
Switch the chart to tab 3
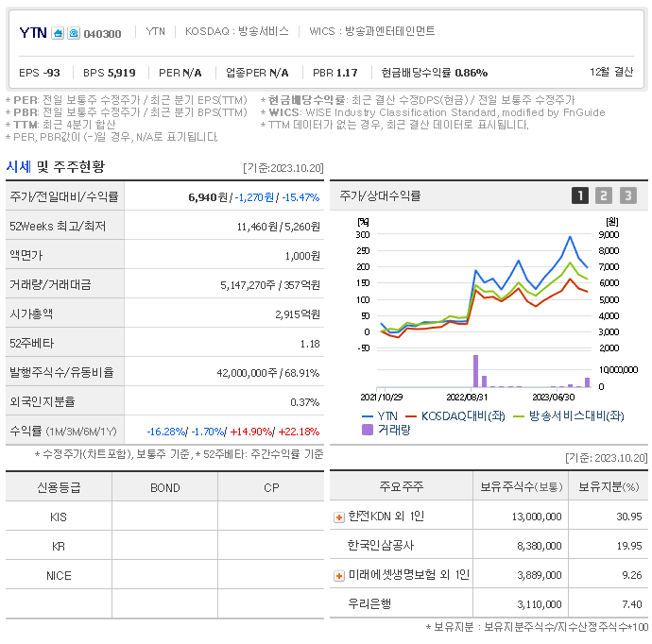[x=628, y=195]
